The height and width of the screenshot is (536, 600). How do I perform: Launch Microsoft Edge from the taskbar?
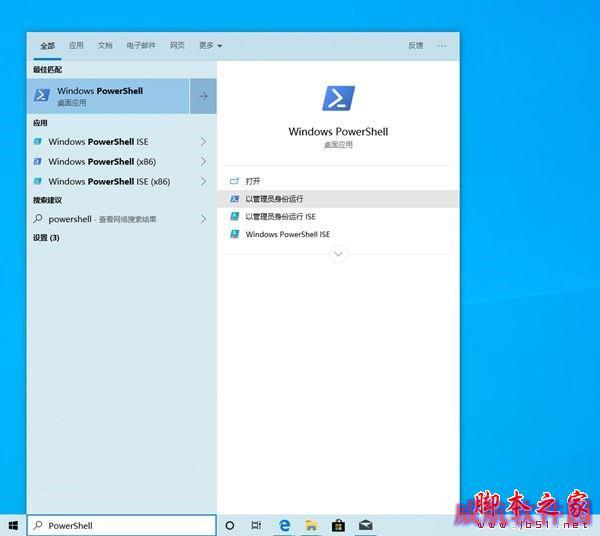[284, 525]
